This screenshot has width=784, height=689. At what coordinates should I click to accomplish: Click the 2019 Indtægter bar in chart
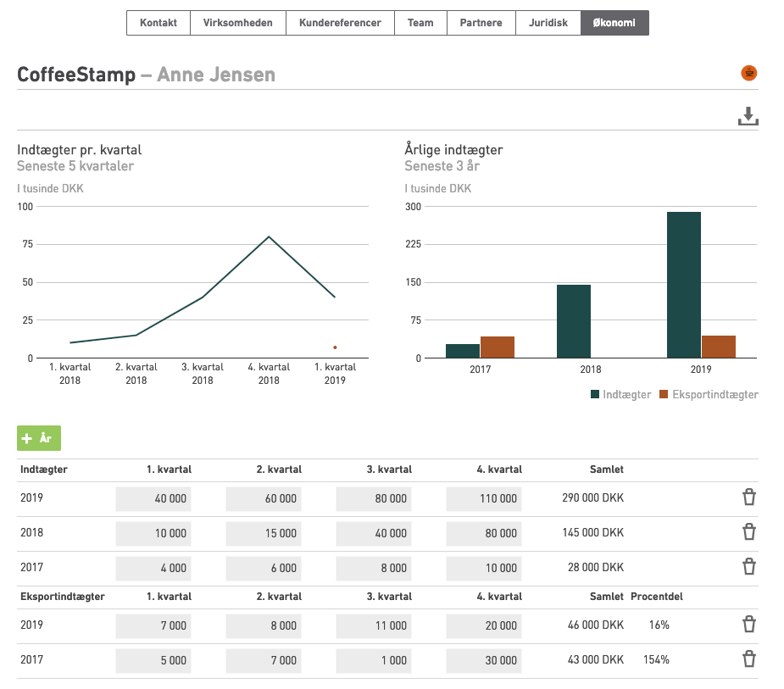click(684, 285)
